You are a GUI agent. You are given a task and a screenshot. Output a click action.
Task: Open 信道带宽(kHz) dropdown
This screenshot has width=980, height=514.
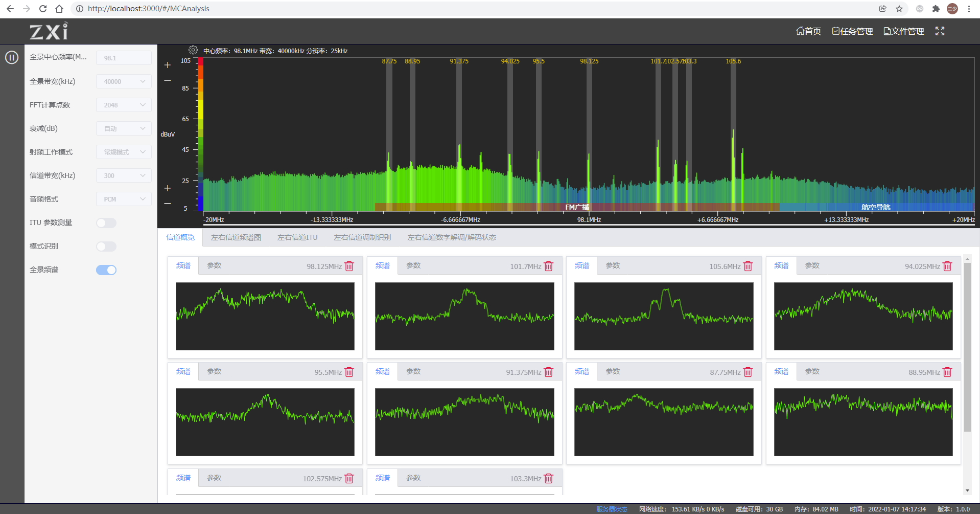click(124, 175)
